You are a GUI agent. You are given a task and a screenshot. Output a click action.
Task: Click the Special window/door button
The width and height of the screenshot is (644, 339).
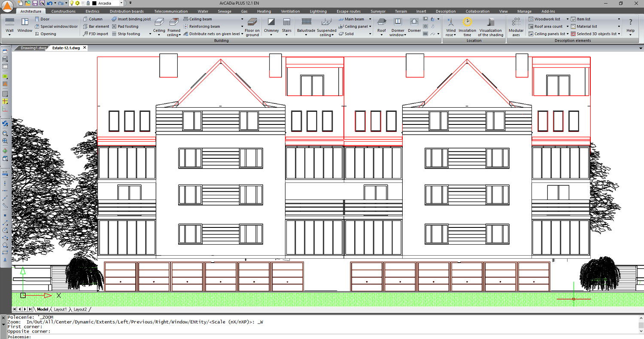(x=56, y=27)
